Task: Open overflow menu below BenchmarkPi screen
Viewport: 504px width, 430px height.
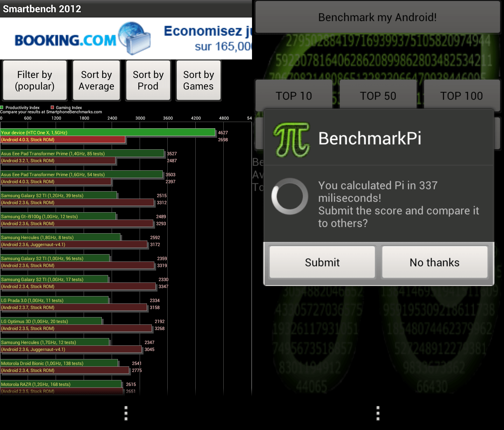Action: point(378,413)
